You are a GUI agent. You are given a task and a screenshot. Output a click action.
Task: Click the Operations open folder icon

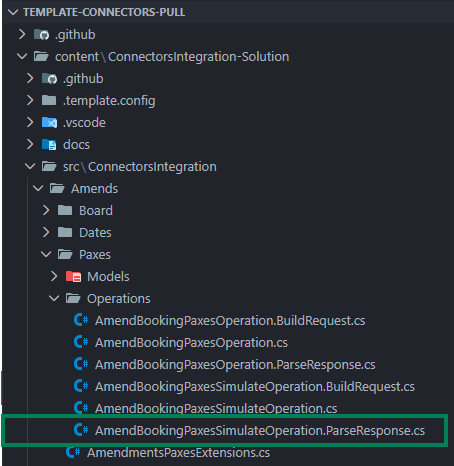[73, 298]
